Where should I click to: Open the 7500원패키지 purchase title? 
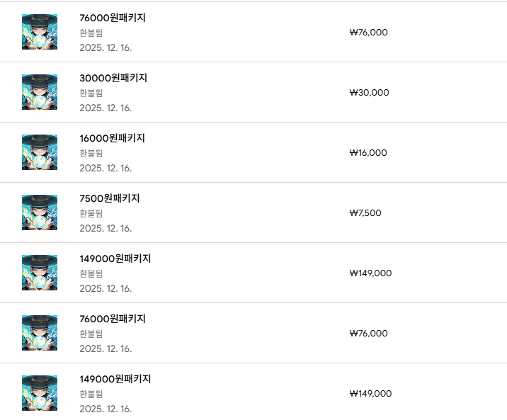(110, 198)
